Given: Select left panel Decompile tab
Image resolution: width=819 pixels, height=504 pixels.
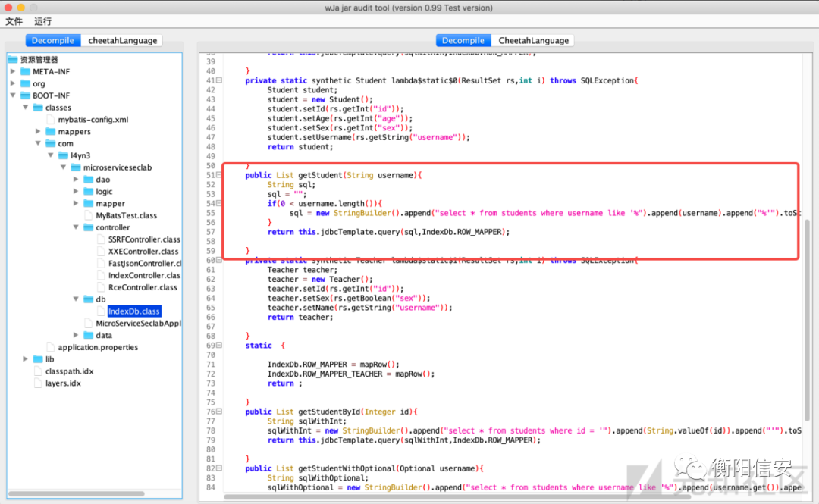Looking at the screenshot, I should click(x=53, y=40).
